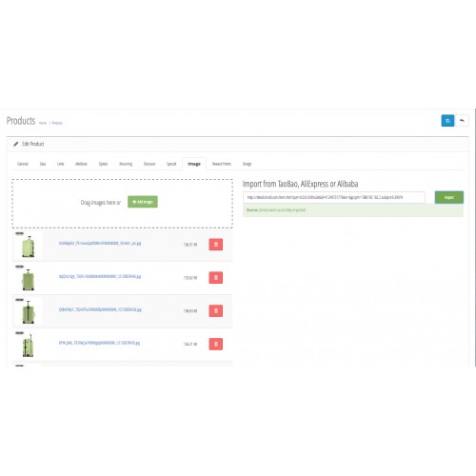Delete the first suitcase image with trash icon
This screenshot has height=476, width=476.
pyautogui.click(x=216, y=245)
